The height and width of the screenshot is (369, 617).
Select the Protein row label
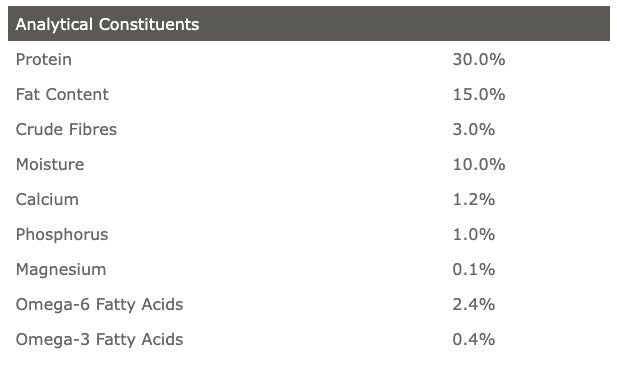[x=44, y=60]
